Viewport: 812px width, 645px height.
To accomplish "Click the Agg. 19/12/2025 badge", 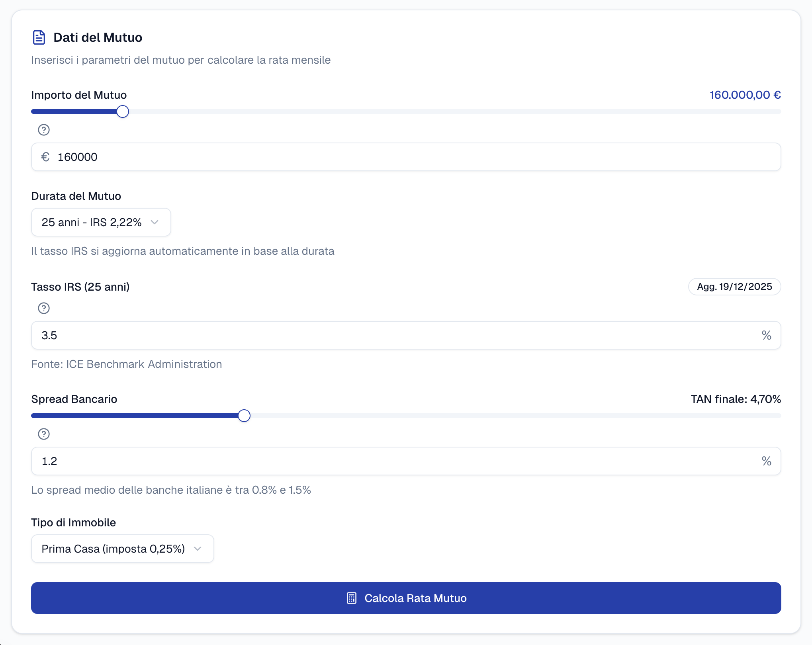I will pyautogui.click(x=734, y=287).
